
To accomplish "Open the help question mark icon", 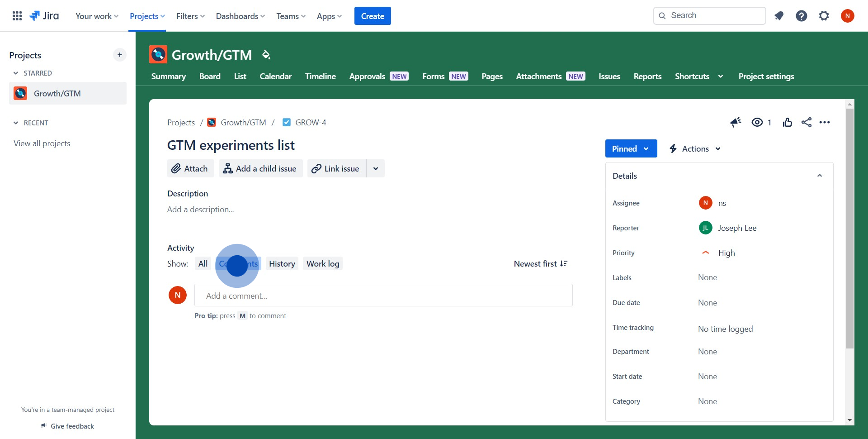I will click(802, 16).
